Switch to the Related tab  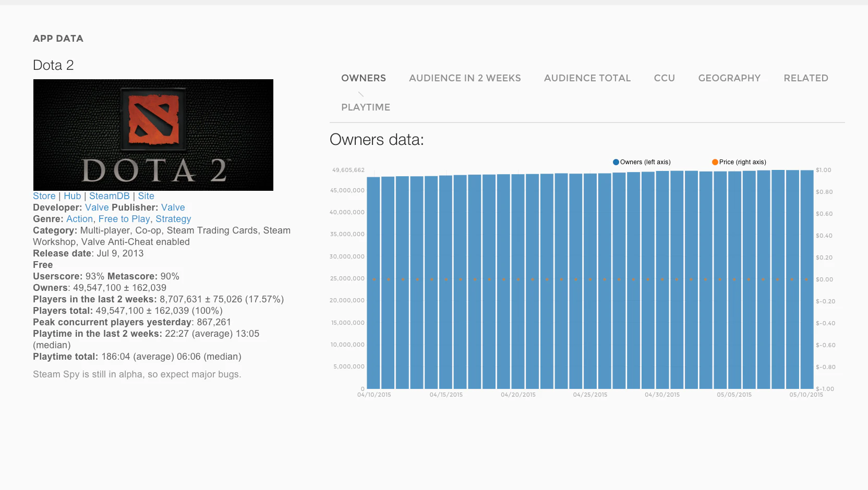[806, 78]
